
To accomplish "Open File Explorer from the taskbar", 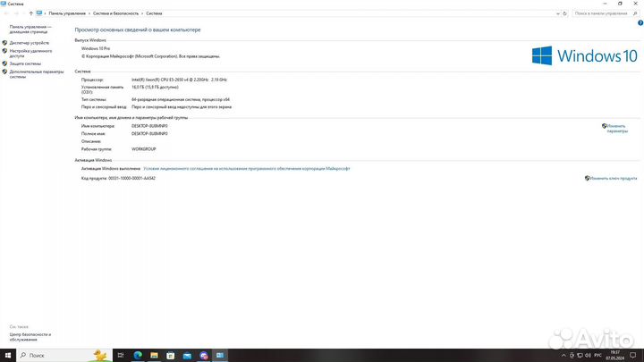I will pyautogui.click(x=156, y=355).
